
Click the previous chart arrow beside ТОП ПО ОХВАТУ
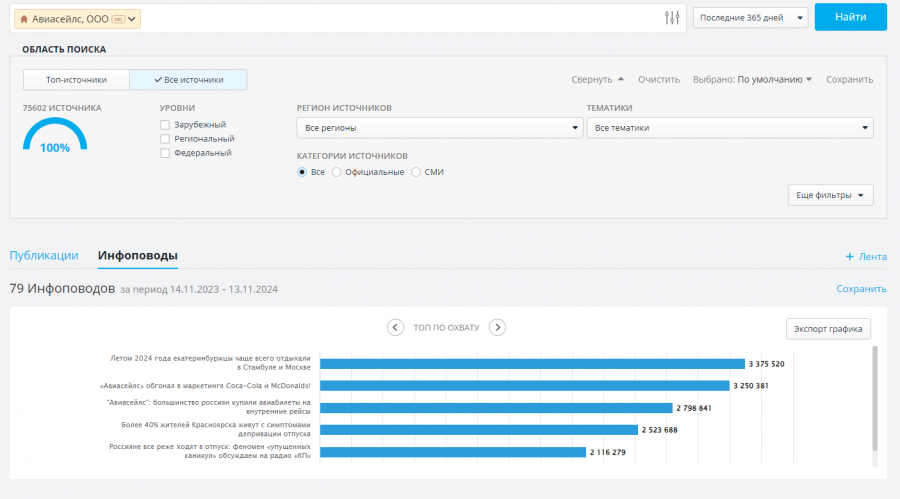tap(395, 327)
